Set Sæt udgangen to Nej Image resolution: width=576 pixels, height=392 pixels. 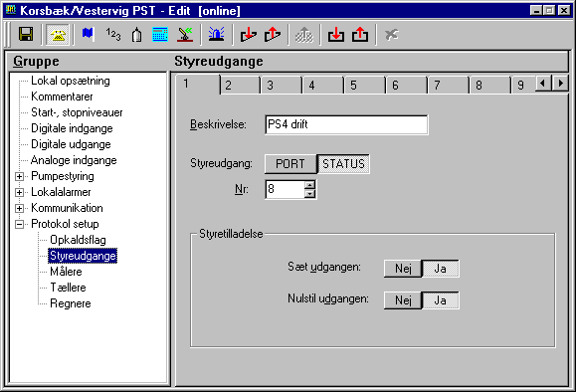pos(403,269)
